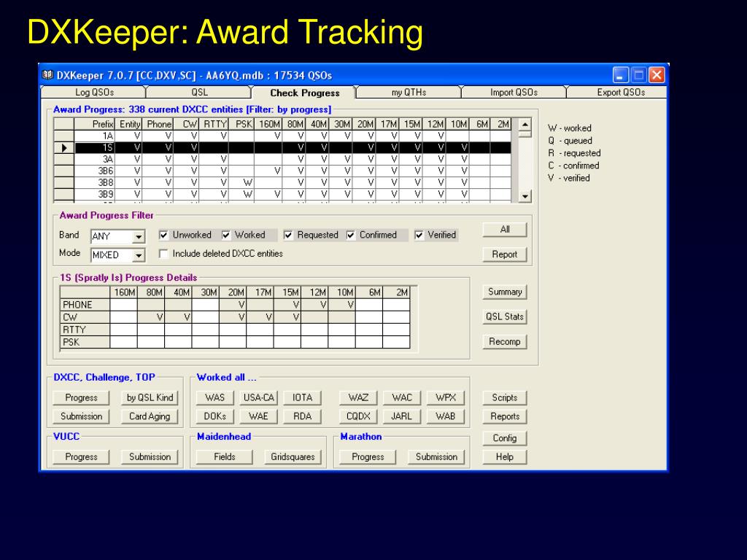
Task: Open the Band dropdown
Action: 139,237
